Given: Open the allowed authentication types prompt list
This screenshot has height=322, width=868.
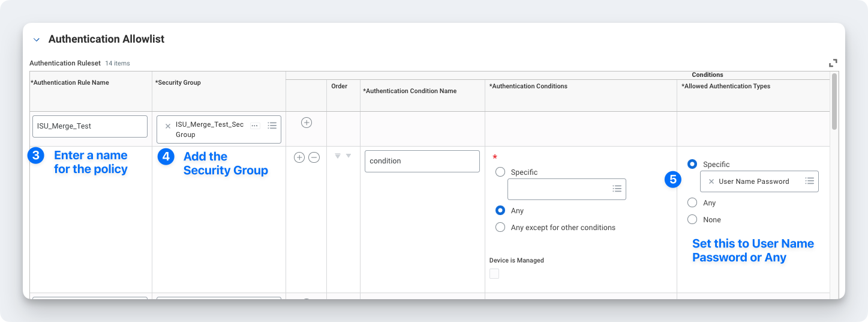Looking at the screenshot, I should 809,181.
